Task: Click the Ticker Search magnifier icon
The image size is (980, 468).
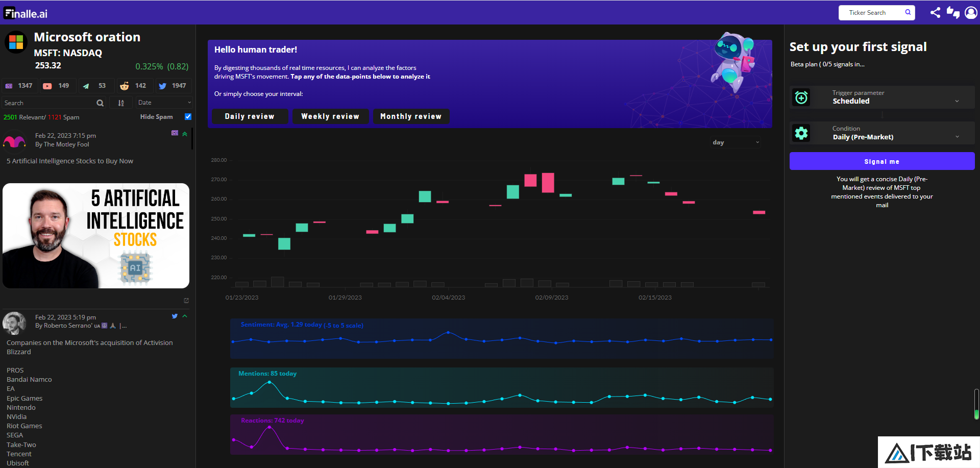Action: pyautogui.click(x=908, y=12)
